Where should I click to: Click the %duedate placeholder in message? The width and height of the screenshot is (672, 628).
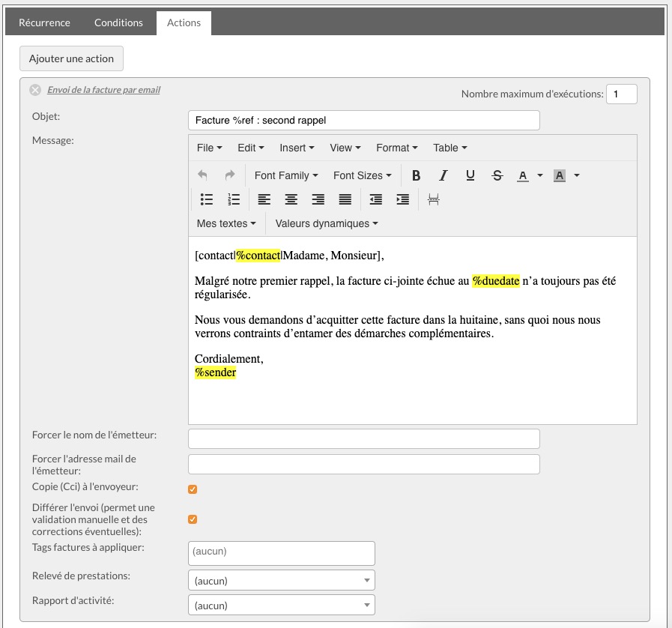point(496,281)
